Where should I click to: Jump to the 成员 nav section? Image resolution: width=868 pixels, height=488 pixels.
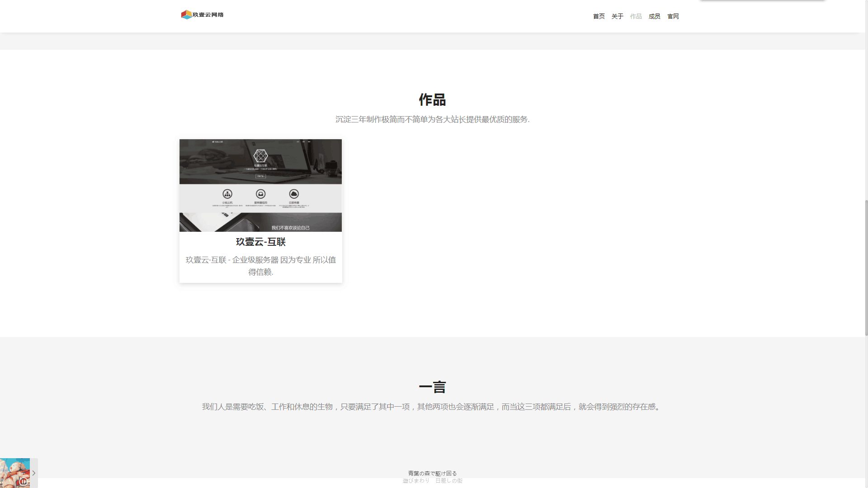point(654,16)
